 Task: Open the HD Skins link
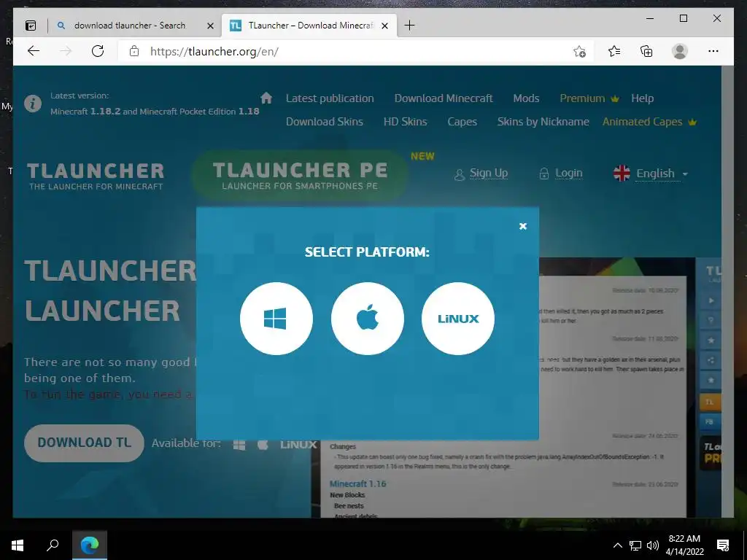click(406, 122)
